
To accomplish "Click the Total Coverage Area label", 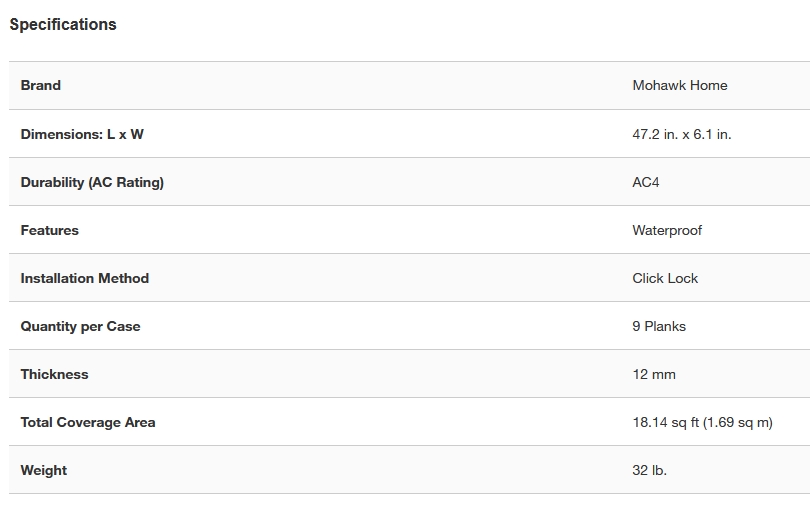I will point(88,422).
